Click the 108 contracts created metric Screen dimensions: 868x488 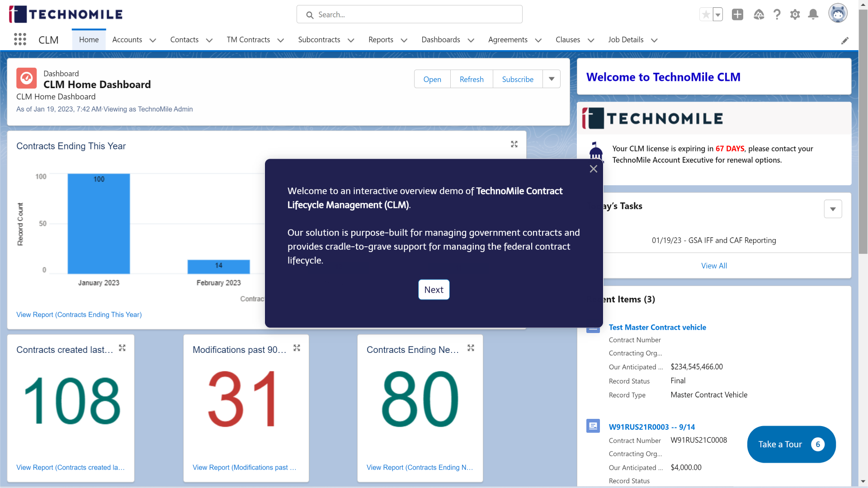(71, 401)
